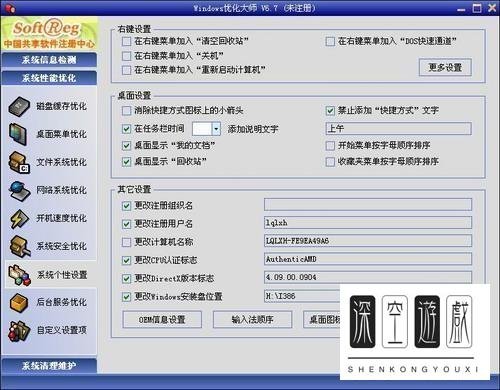Click the partially hidden 桌面图标 button
This screenshot has height=390, width=500.
322,320
